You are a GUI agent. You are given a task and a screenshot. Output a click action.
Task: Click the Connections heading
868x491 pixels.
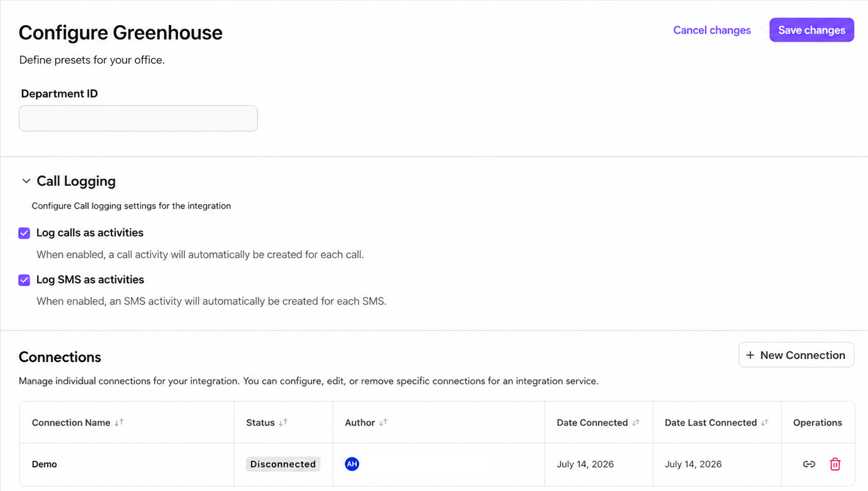60,357
